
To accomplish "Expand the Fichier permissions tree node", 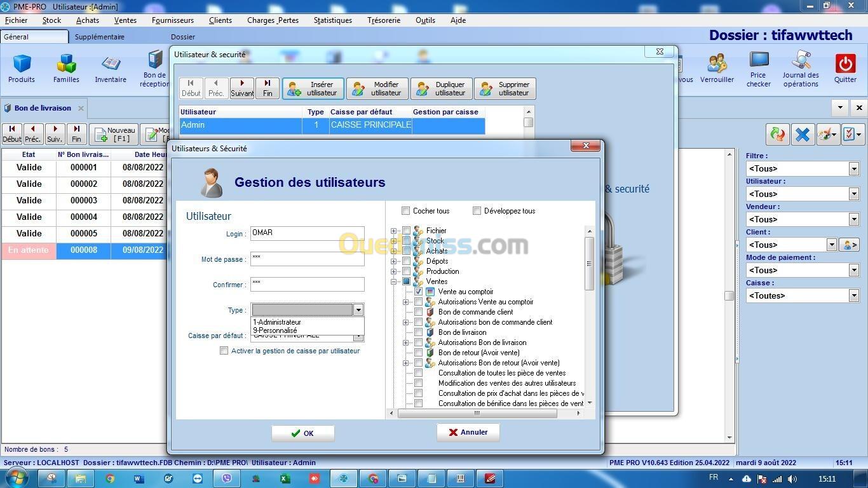I will point(393,231).
